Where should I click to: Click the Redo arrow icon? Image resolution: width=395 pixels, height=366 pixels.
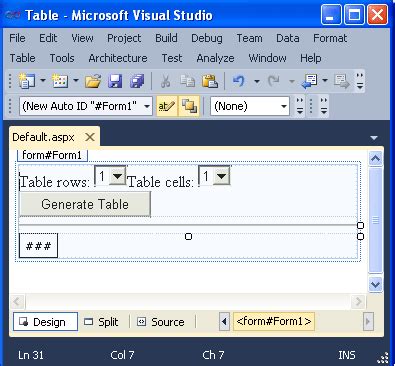point(274,81)
